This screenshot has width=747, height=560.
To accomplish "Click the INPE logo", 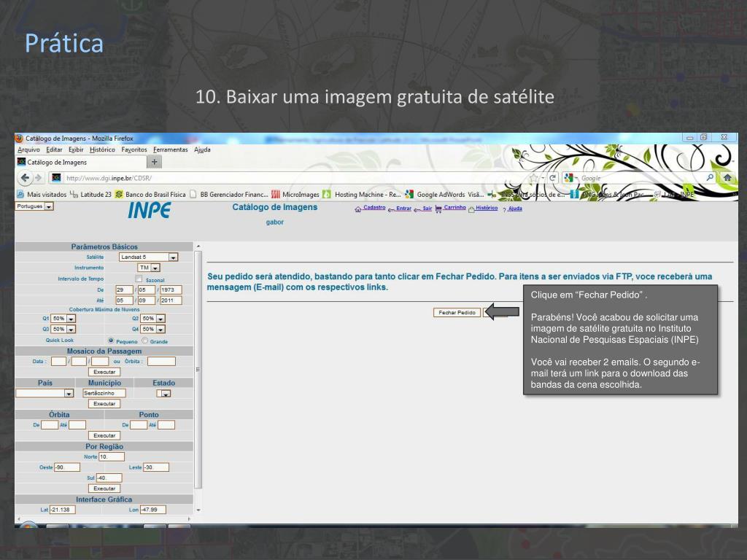I will [x=149, y=211].
